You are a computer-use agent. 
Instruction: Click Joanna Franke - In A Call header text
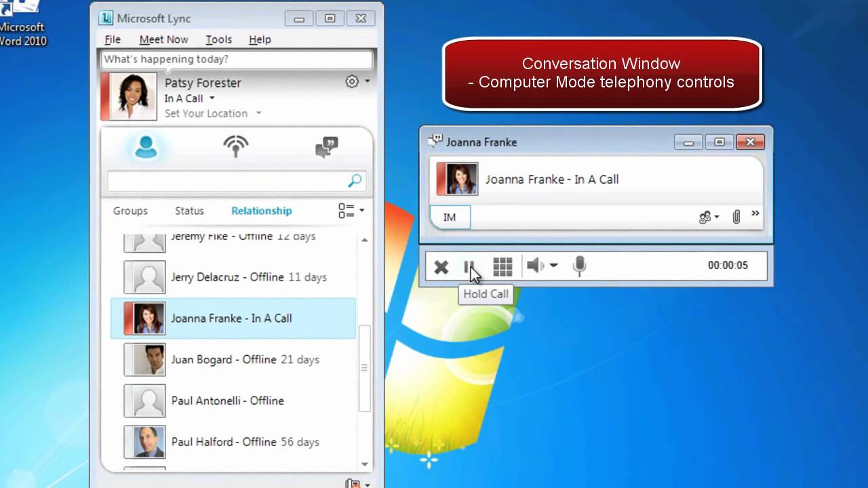[x=552, y=180]
